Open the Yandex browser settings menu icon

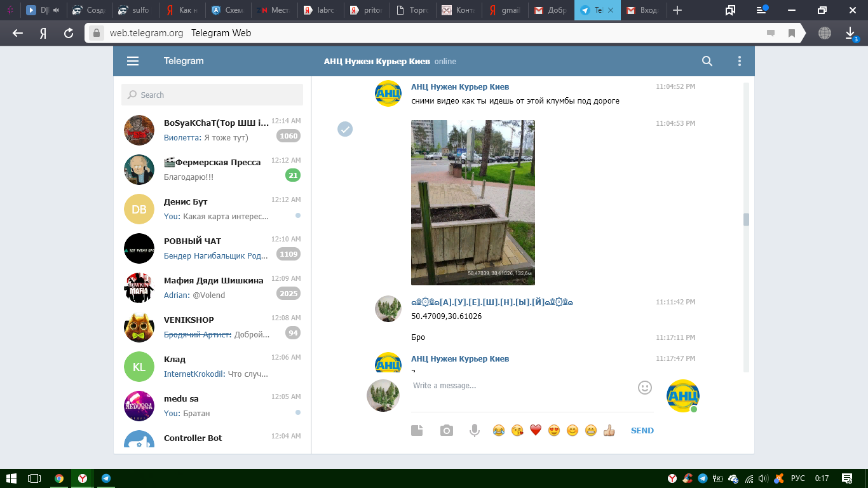pyautogui.click(x=762, y=10)
